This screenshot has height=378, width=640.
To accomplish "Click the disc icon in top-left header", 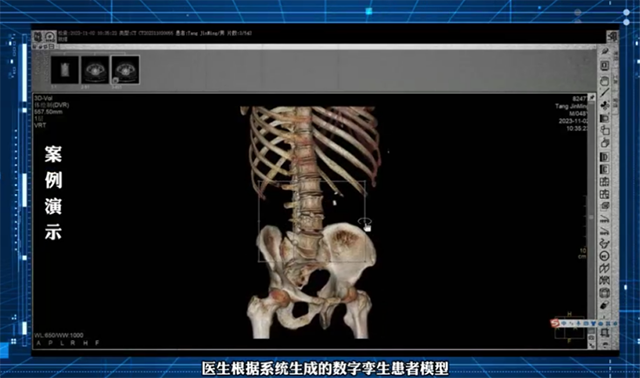I will point(50,37).
